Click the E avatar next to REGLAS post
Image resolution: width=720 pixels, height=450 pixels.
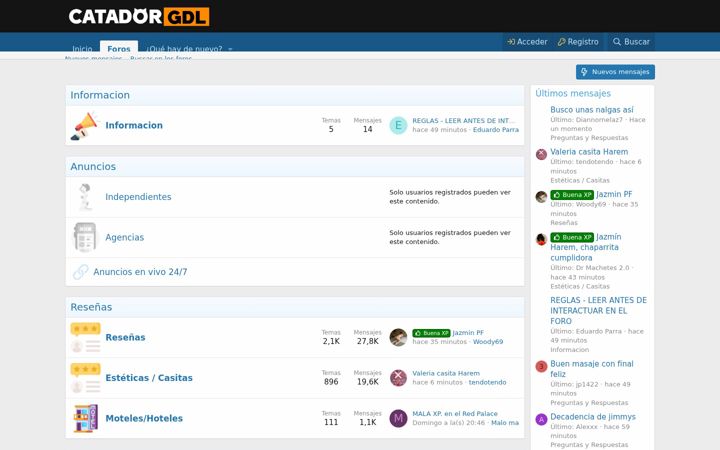[x=398, y=125]
